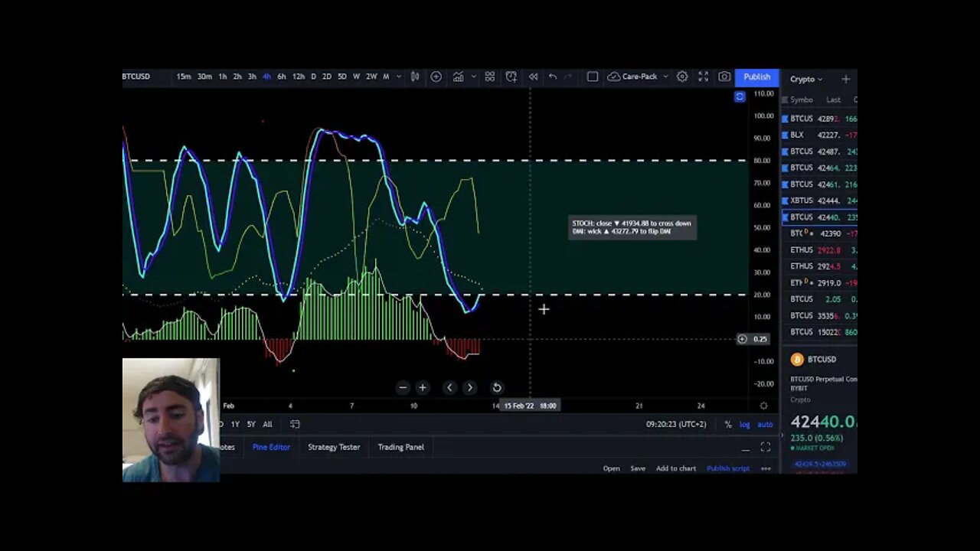Select the 30m timeframe
Image resolution: width=980 pixels, height=551 pixels.
coord(204,77)
